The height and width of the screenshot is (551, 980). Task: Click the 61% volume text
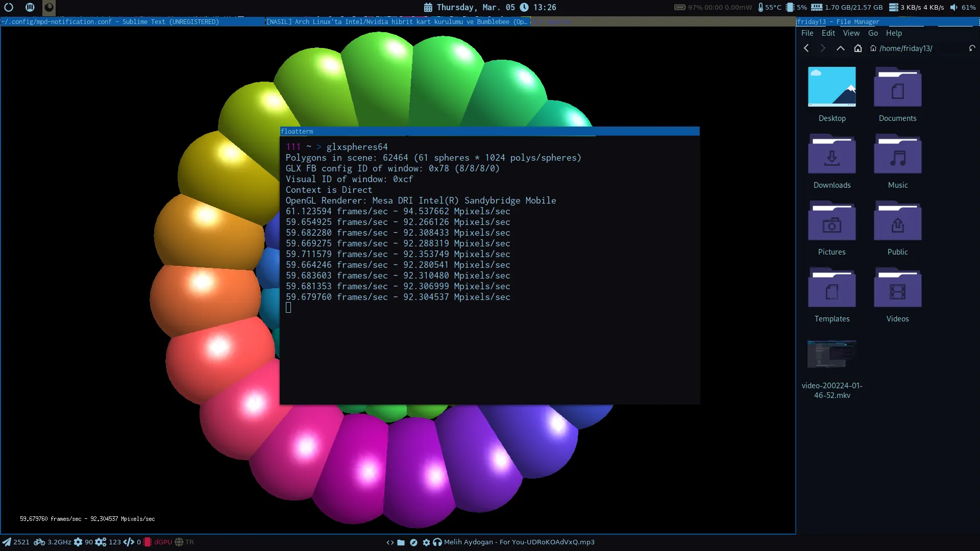pos(969,7)
